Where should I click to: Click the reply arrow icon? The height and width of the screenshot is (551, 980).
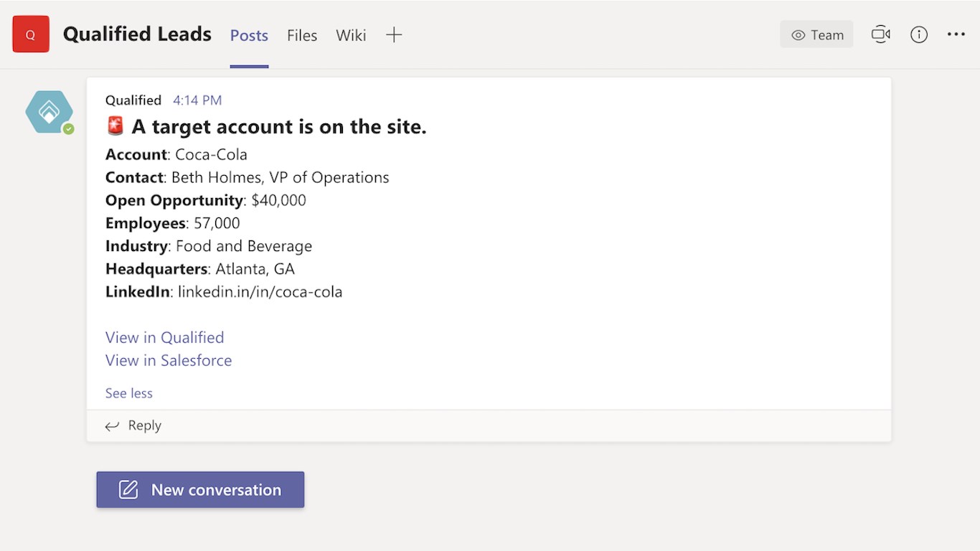112,426
